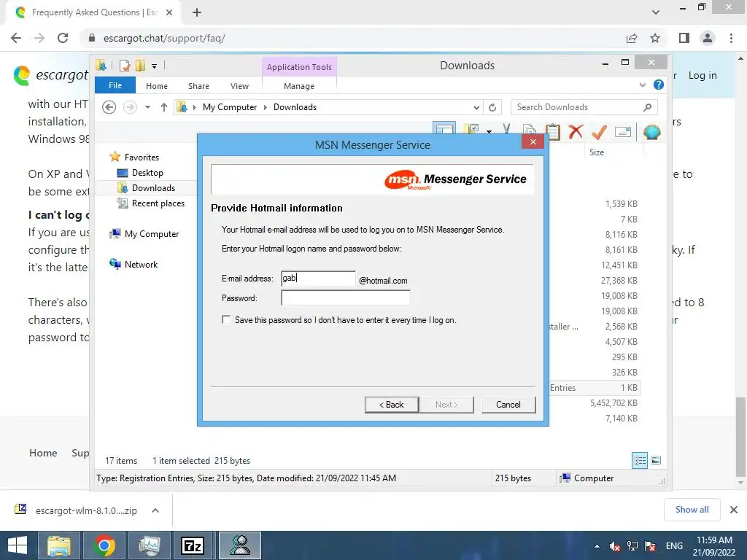The width and height of the screenshot is (747, 560).
Task: Click the Back button in the MSN dialog
Action: (x=392, y=404)
